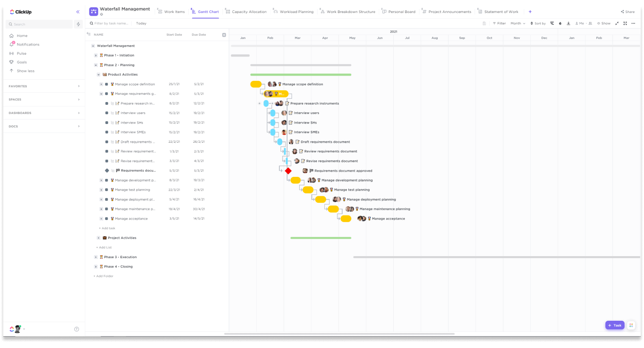Click the Waterfall Management space icon
The width and height of the screenshot is (644, 348).
(x=94, y=11)
